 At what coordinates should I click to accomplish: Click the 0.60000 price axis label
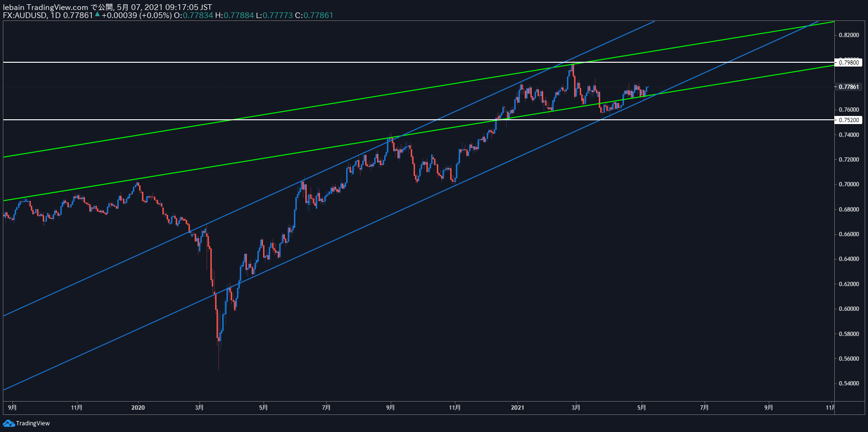pos(849,309)
